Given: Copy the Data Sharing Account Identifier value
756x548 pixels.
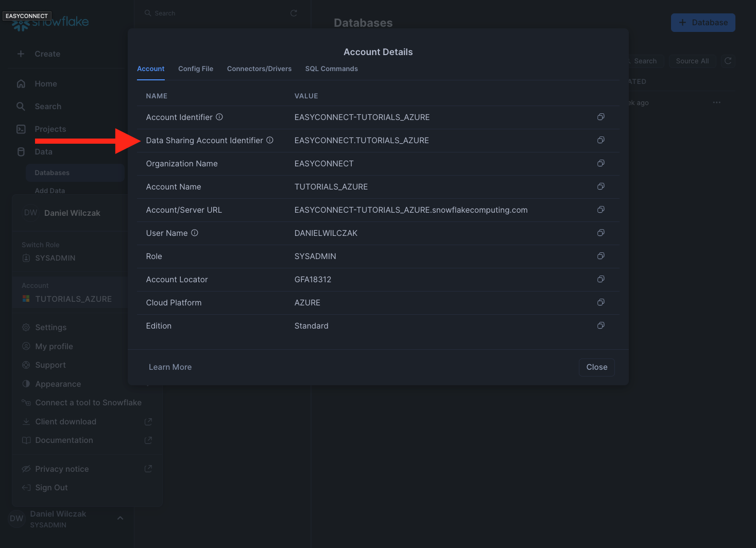Looking at the screenshot, I should (x=600, y=140).
